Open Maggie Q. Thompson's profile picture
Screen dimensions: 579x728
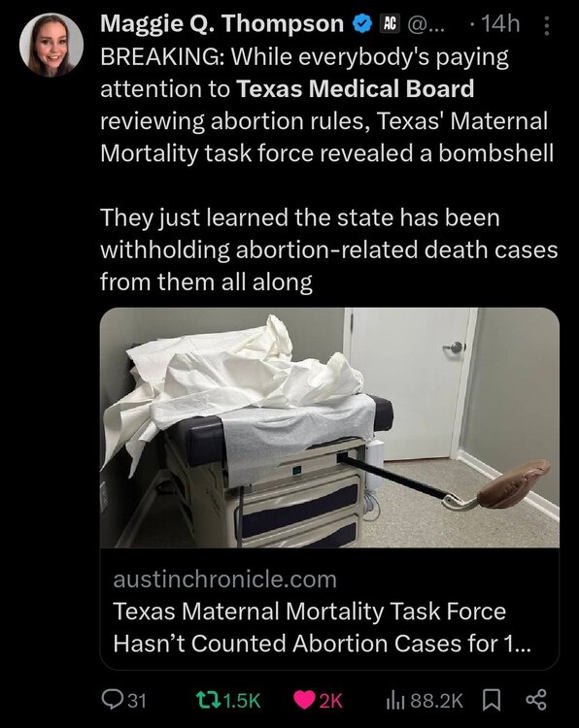coord(51,45)
